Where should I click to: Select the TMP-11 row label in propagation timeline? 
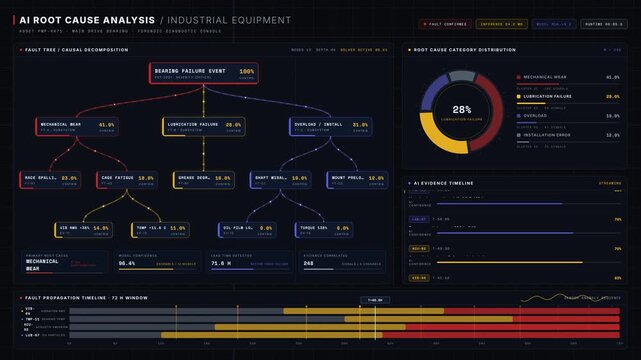(x=32, y=319)
